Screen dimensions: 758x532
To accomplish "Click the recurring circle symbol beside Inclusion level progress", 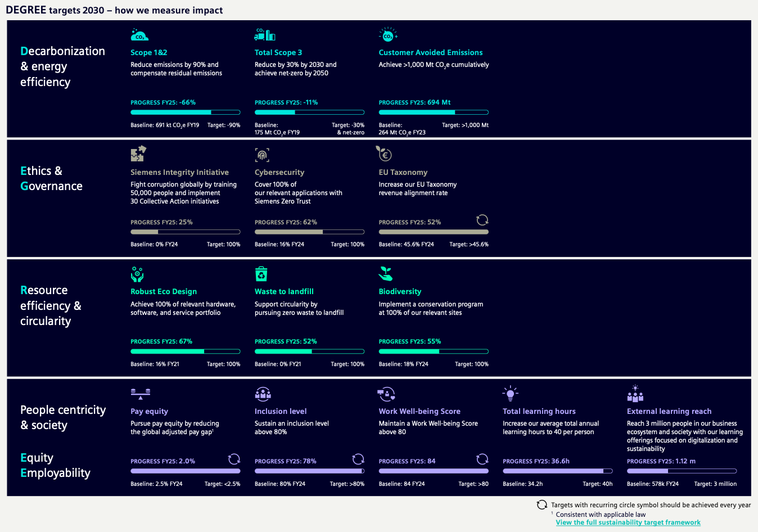I will [358, 459].
